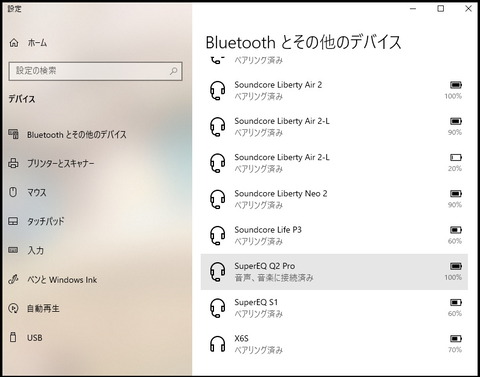Click the Bluetooth devices icon in sidebar
Viewport: 480px width, 377px height.
[13, 134]
